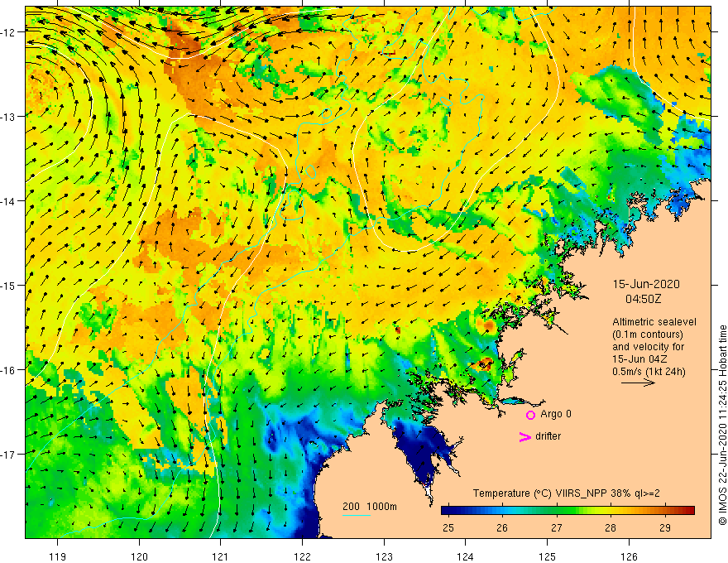
Task: Click the '04:50Z' time text
Action: point(643,299)
